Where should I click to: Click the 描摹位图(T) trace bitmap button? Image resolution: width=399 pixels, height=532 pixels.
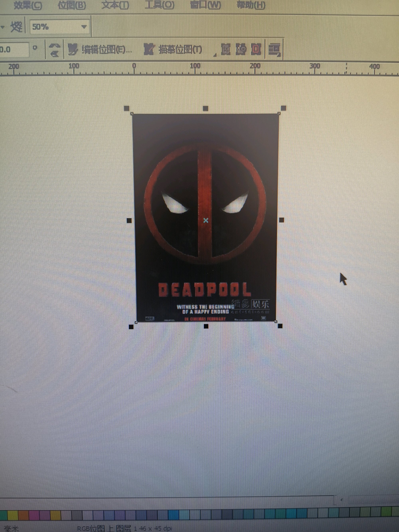[x=173, y=49]
